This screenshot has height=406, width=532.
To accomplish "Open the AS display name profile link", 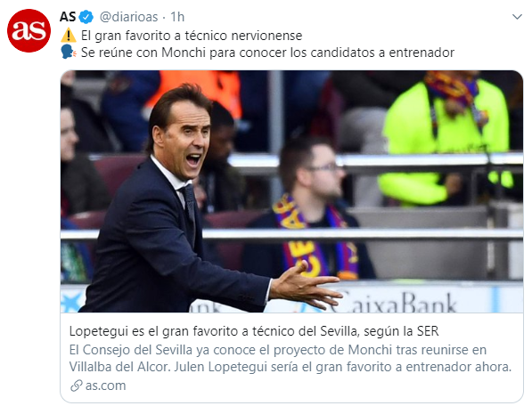I will (x=68, y=17).
